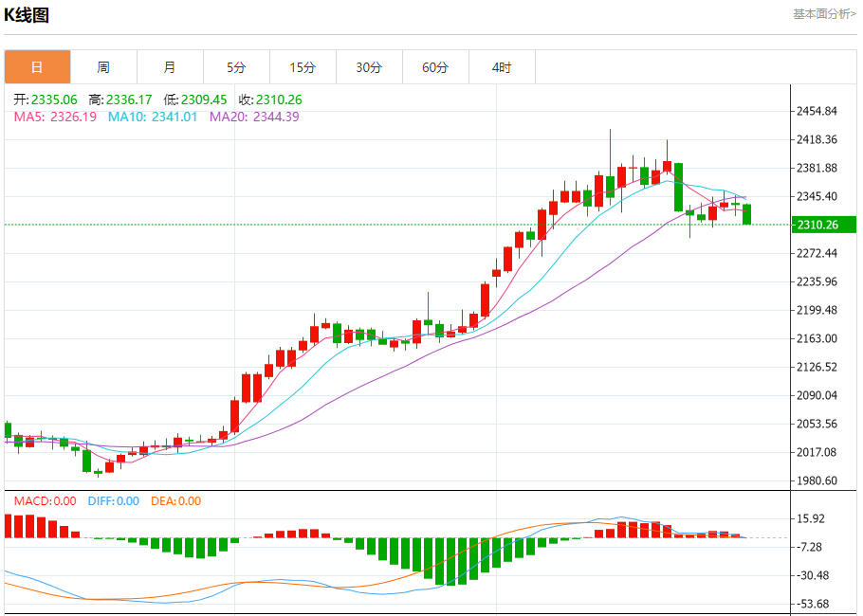
Task: Click the 2381.88 price axis label
Action: coord(817,168)
